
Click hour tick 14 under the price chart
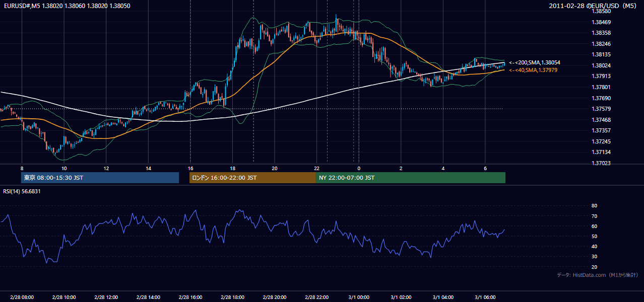click(x=148, y=168)
